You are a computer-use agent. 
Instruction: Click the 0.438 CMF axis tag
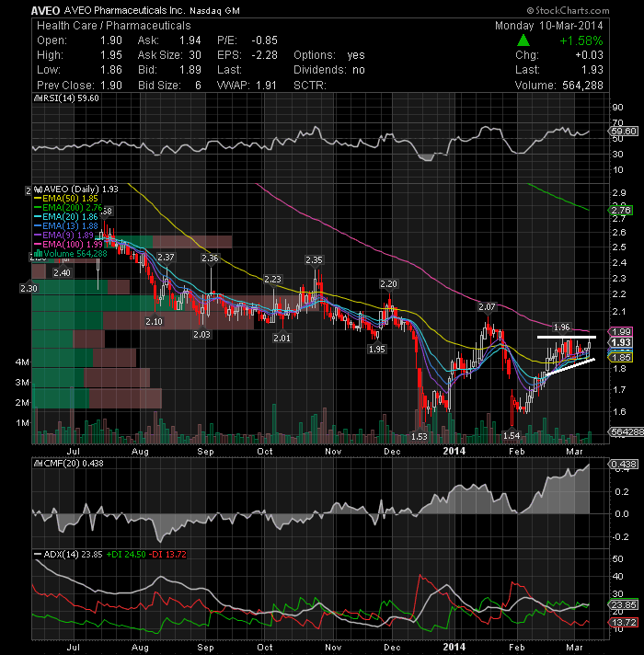coord(624,464)
